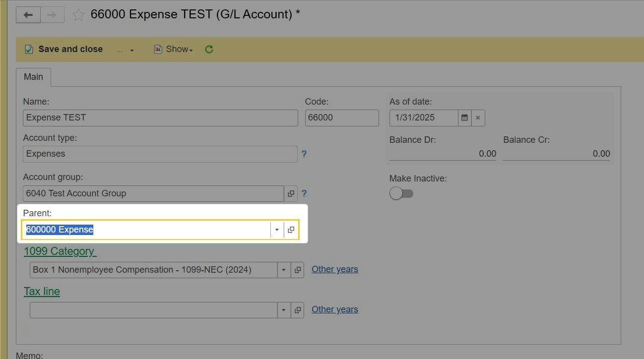
Task: Click the Balance Dr value 0.00
Action: tap(443, 154)
